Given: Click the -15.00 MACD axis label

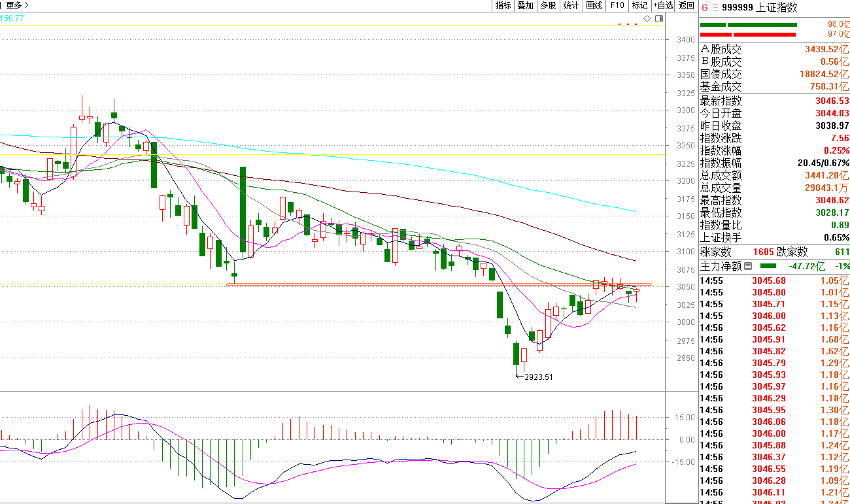Looking at the screenshot, I should click(685, 462).
